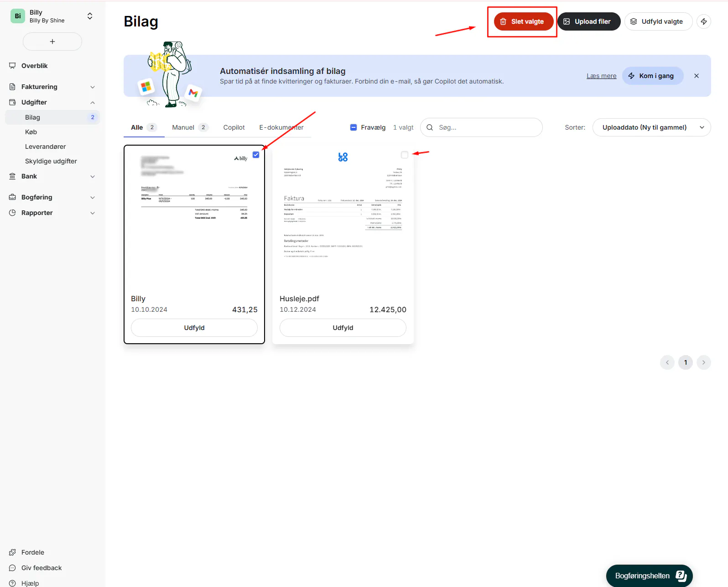This screenshot has width=728, height=587.
Task: Click Udfyld on the Billy receipt
Action: coord(194,328)
